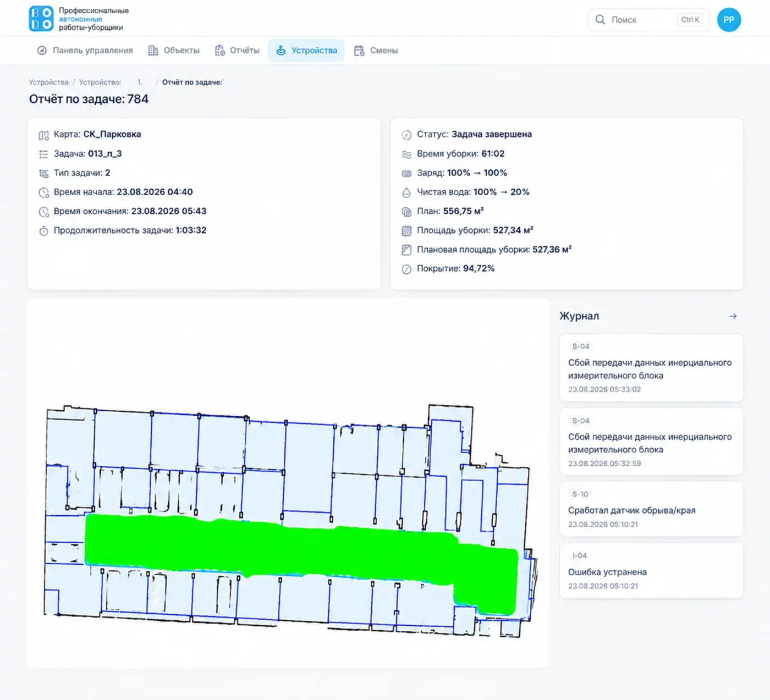Select the Устройства tab
The height and width of the screenshot is (700, 770).
coord(306,51)
